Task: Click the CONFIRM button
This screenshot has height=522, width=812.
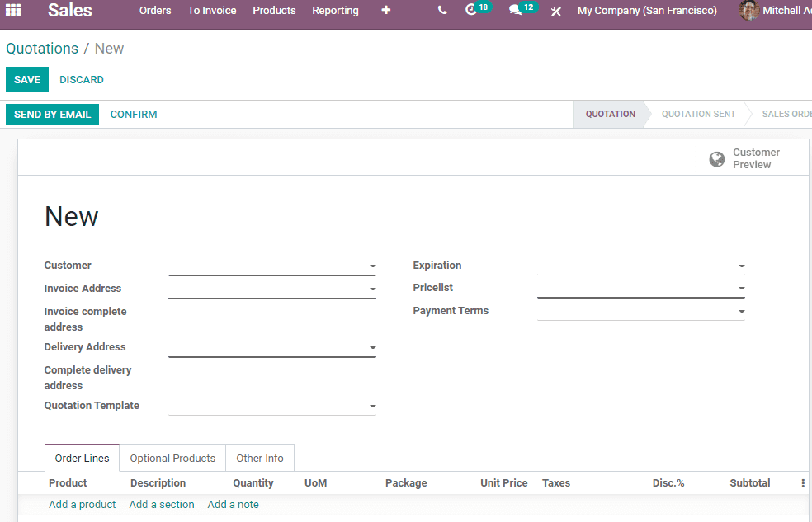Action: pos(134,115)
